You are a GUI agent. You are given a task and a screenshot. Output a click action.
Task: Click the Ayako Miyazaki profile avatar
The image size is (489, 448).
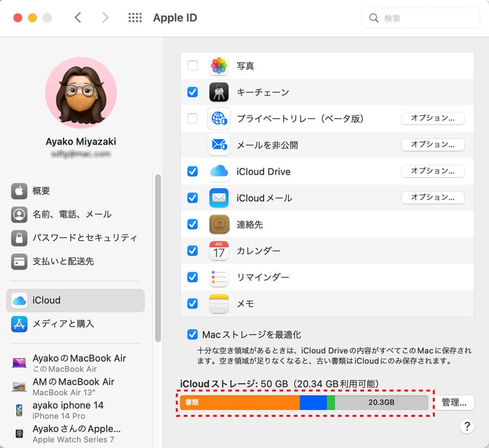[x=81, y=92]
